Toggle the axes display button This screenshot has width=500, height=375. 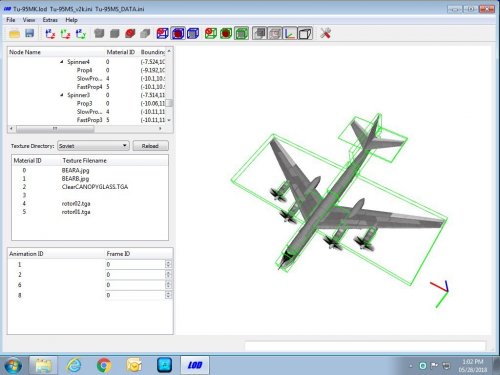point(290,34)
